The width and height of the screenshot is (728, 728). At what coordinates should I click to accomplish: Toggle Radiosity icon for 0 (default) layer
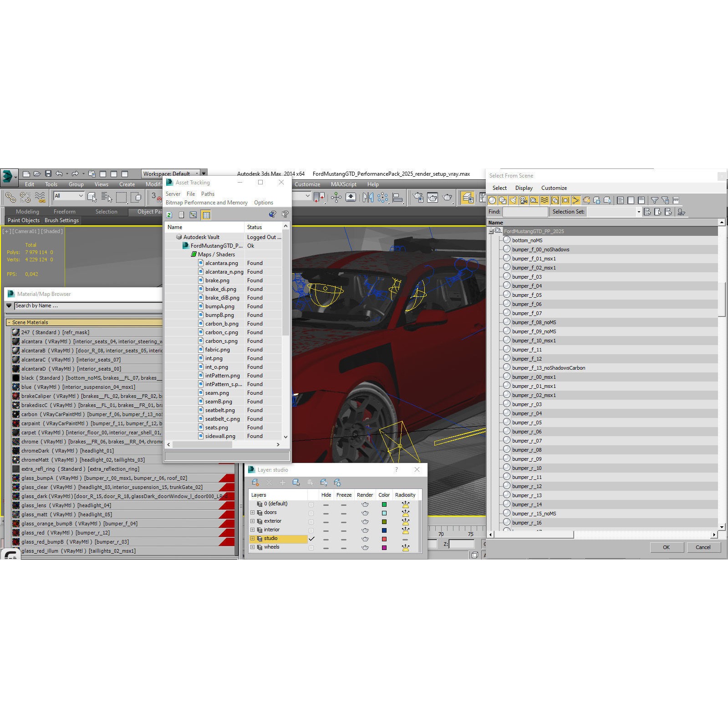[405, 504]
